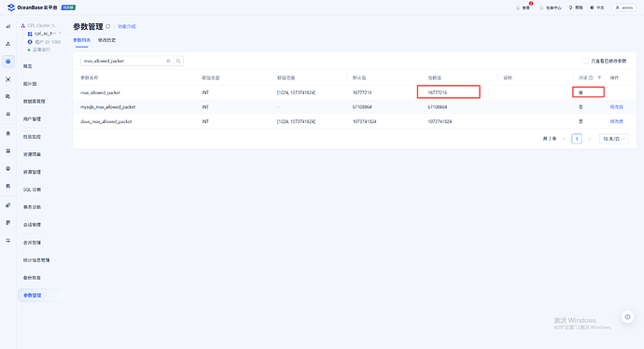The height and width of the screenshot is (349, 644).
Task: Open 资源管理 in the tenant menu
Action: 32,172
